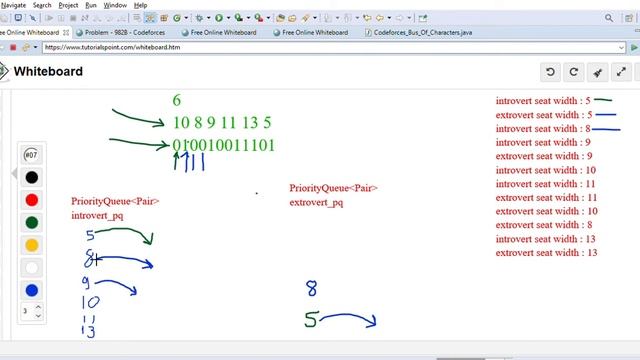Click the Open Perspective icon

(629, 18)
